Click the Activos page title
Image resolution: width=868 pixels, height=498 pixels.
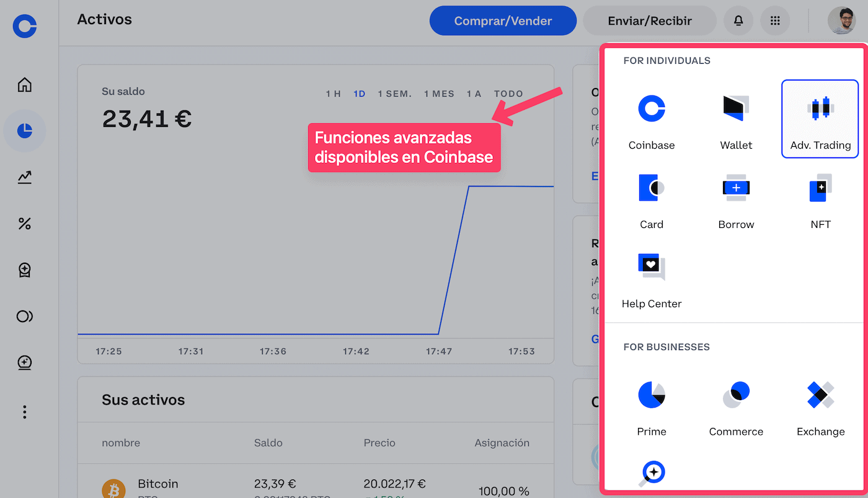coord(104,19)
